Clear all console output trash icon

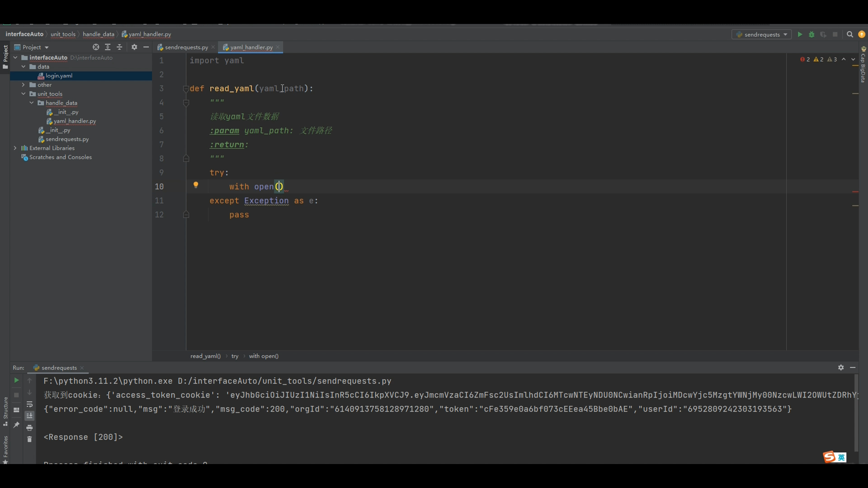29,439
